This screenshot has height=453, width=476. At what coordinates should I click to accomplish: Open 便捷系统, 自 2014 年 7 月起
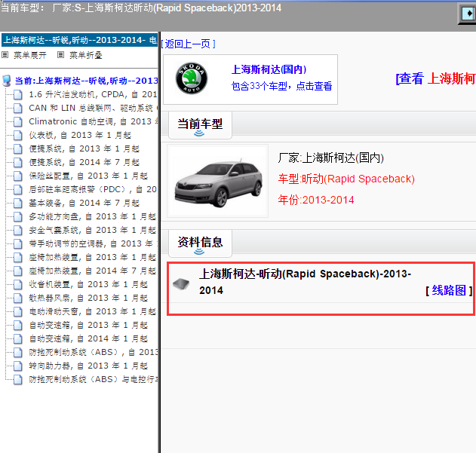pyautogui.click(x=84, y=162)
